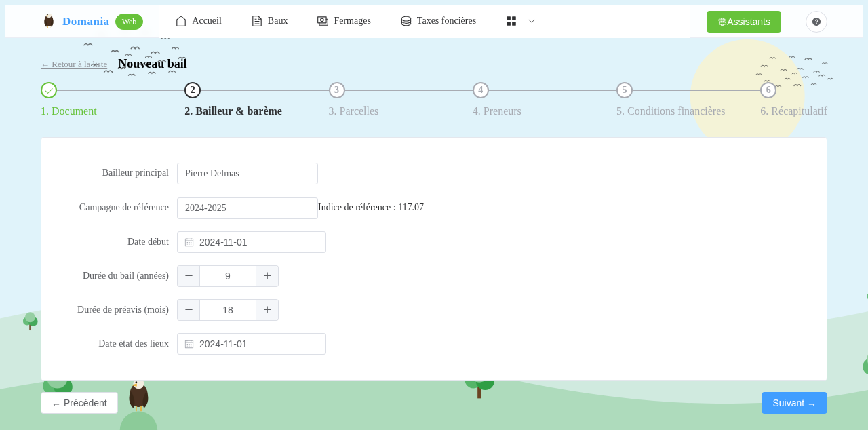The width and height of the screenshot is (868, 430).
Task: Click the Précédent button
Action: (x=79, y=403)
